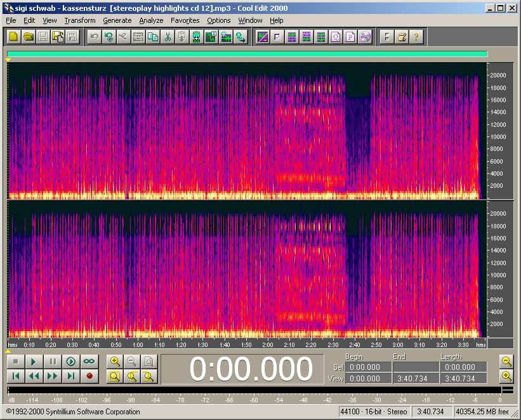Click the green overview display bar
Viewport: 521px width, 420px height.
[x=247, y=55]
